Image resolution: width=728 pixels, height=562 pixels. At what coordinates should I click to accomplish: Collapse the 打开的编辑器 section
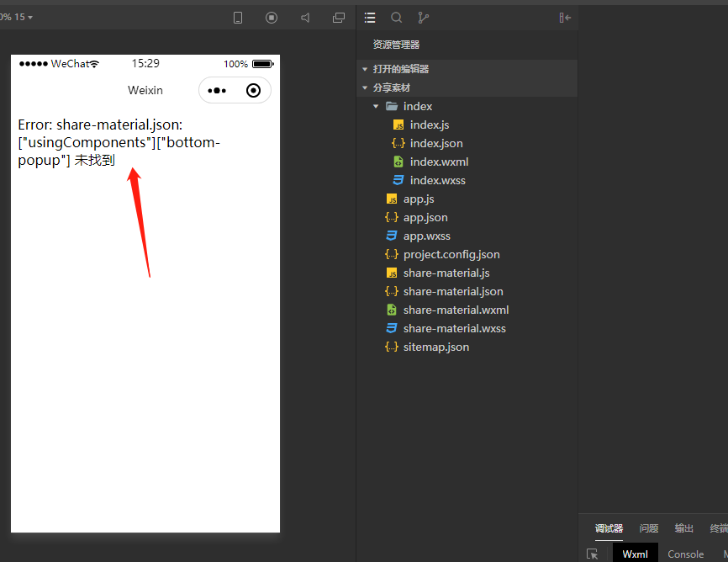pyautogui.click(x=467, y=69)
